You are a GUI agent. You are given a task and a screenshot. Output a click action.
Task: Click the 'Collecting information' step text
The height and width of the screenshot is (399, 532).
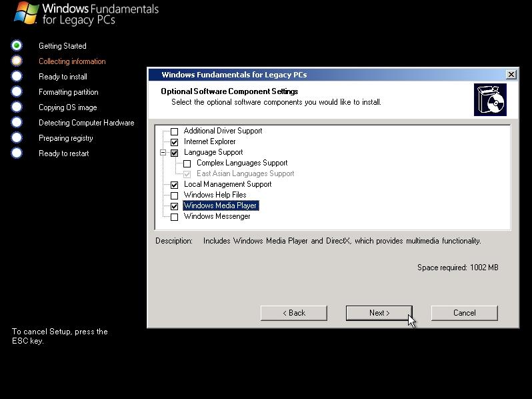click(72, 61)
